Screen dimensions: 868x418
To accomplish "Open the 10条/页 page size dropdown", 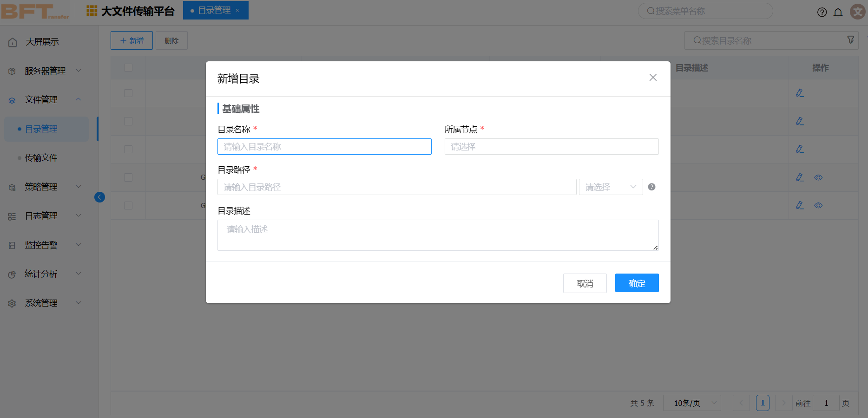I will (x=691, y=403).
